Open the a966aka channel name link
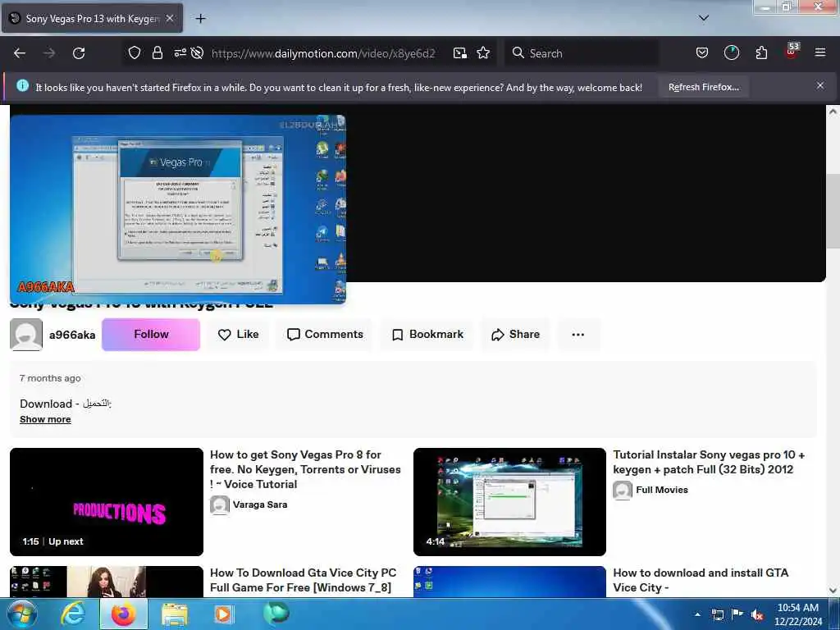 coord(72,335)
